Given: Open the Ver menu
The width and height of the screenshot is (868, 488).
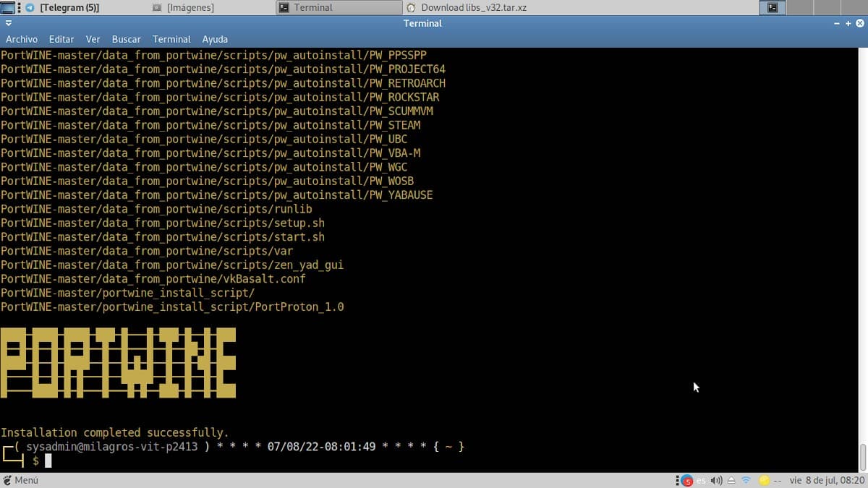Looking at the screenshot, I should 93,39.
